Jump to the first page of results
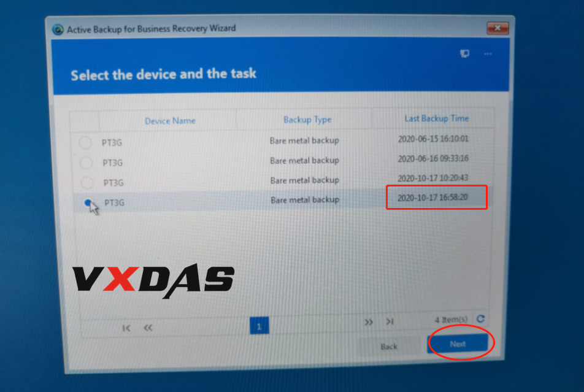 126,328
